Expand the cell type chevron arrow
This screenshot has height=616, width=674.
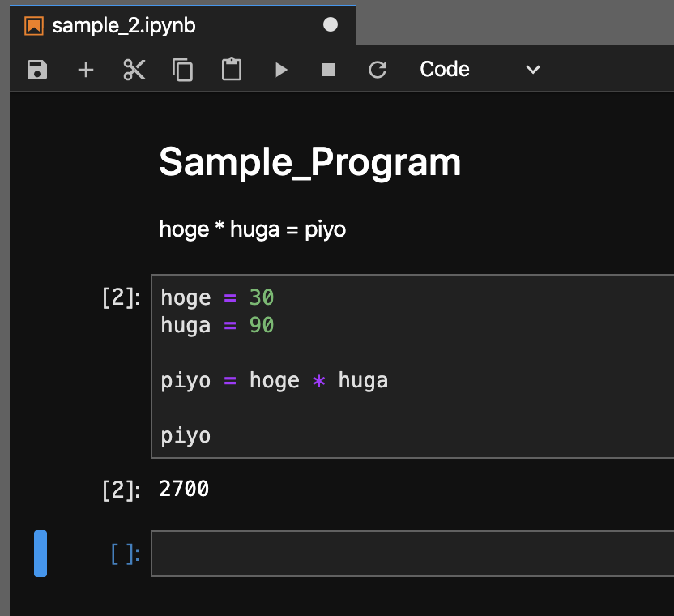pyautogui.click(x=533, y=70)
